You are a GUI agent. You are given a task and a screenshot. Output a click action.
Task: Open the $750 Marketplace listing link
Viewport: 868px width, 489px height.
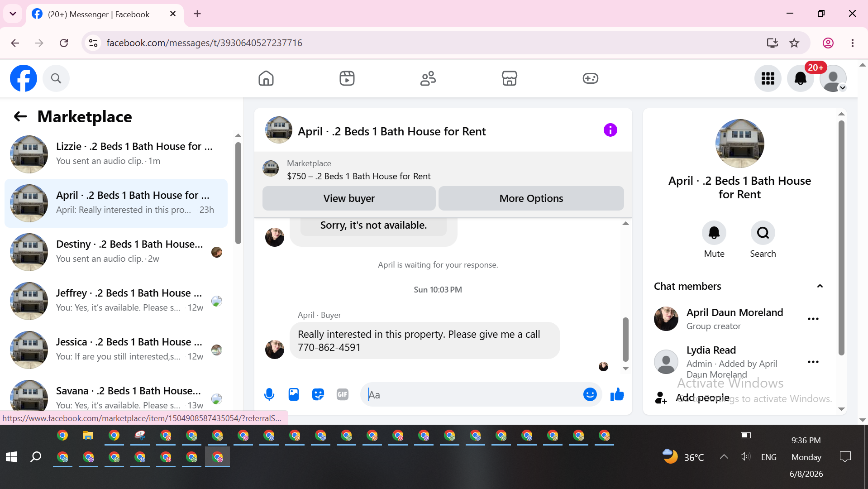(x=358, y=176)
